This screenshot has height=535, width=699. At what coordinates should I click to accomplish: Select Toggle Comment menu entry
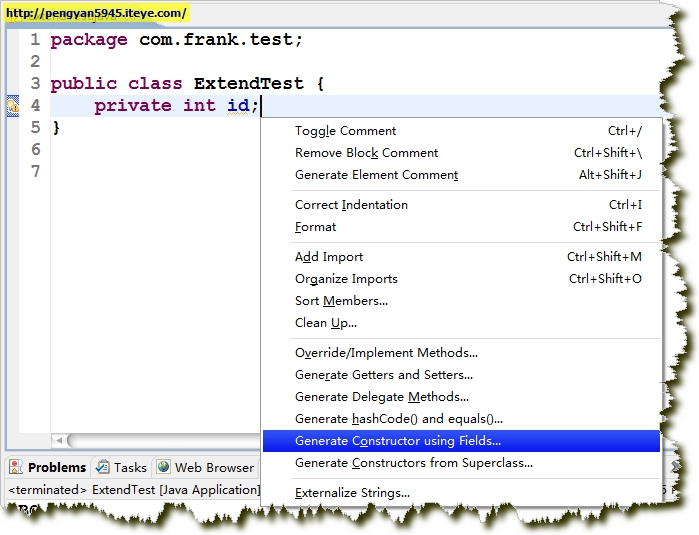[461, 131]
